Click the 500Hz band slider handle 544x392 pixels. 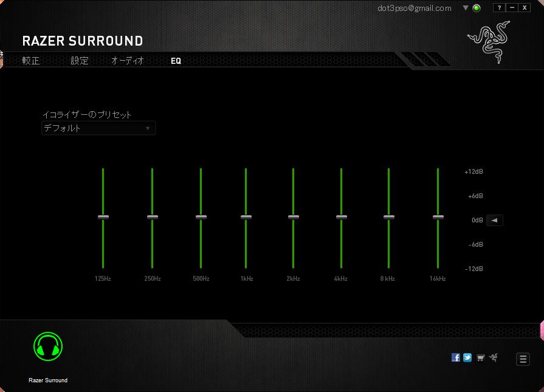tap(201, 217)
